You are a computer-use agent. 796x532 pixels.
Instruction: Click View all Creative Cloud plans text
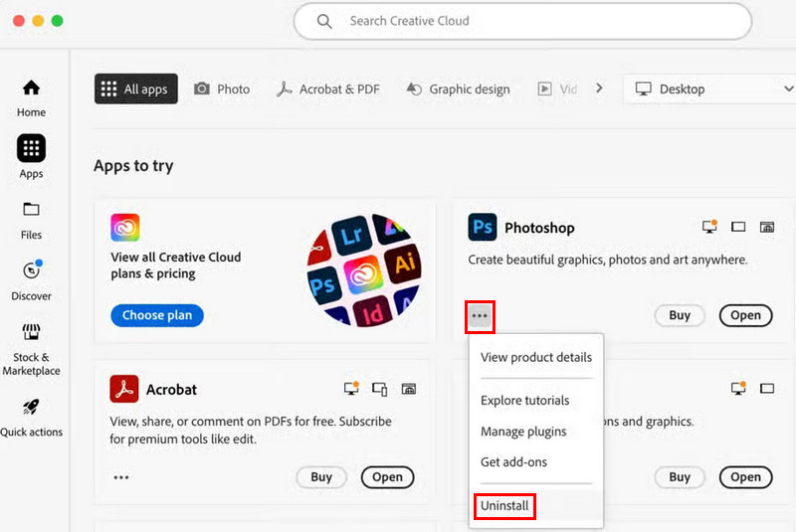tap(176, 266)
